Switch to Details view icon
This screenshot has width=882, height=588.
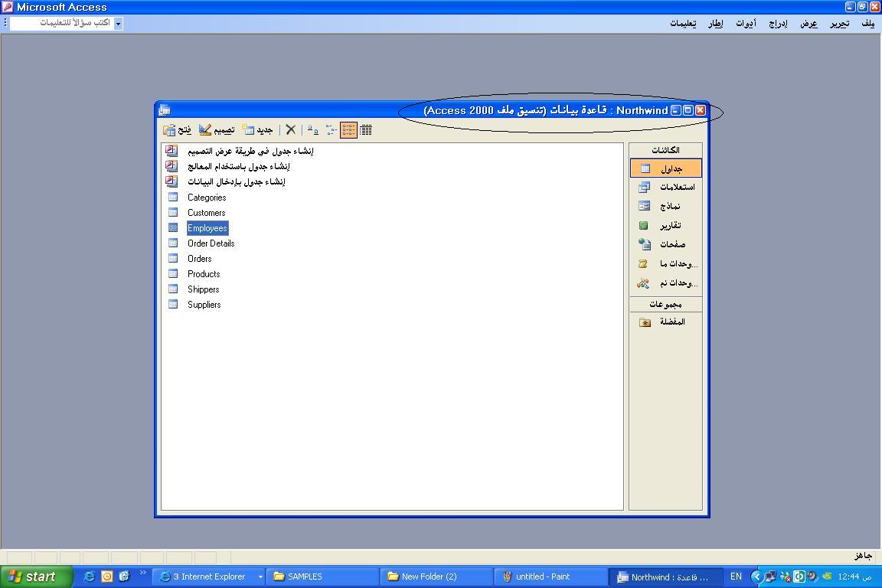[366, 130]
